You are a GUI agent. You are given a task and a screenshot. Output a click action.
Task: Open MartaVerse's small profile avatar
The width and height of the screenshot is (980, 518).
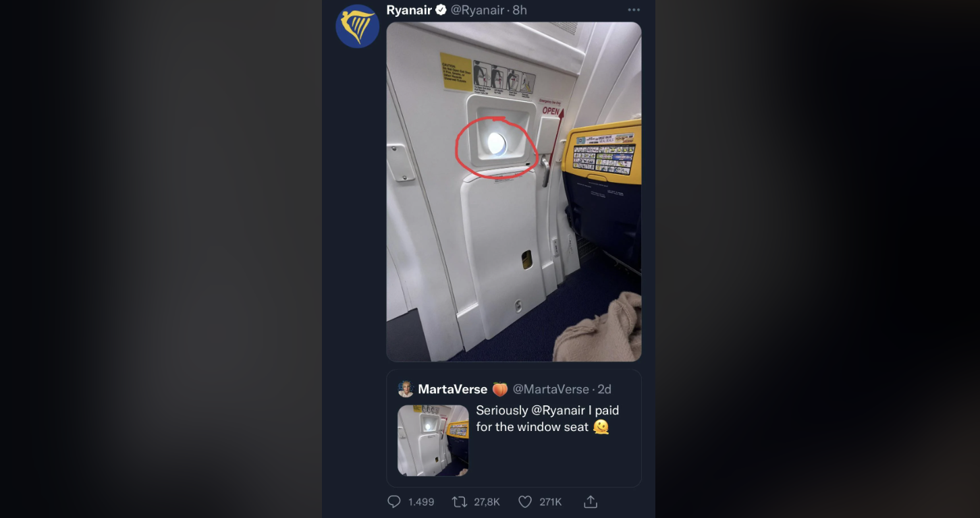coord(406,389)
